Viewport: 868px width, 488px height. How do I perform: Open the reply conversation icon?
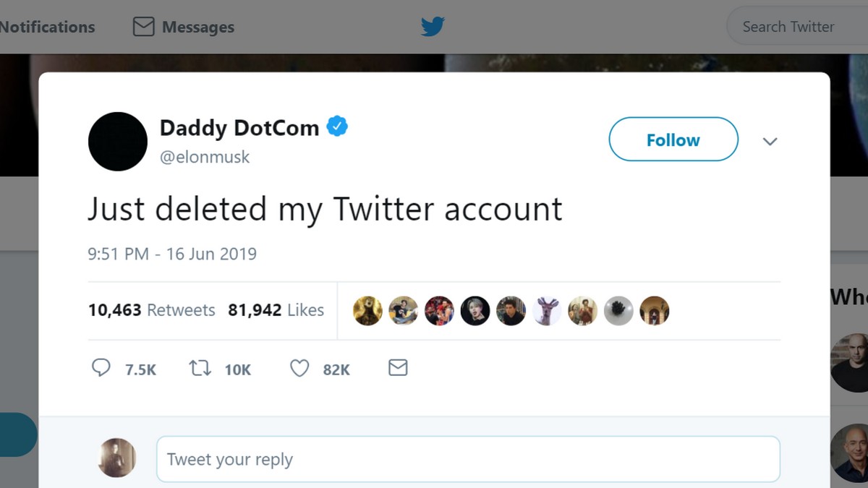click(101, 368)
